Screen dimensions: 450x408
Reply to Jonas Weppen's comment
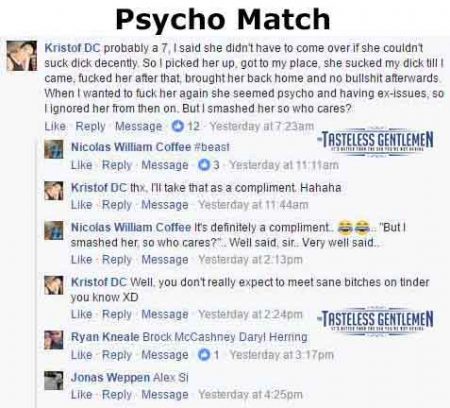coord(117,395)
